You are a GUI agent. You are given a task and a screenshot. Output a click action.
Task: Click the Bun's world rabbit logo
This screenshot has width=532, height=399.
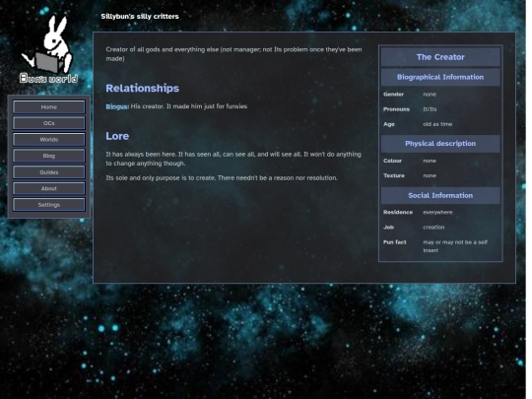coord(49,49)
